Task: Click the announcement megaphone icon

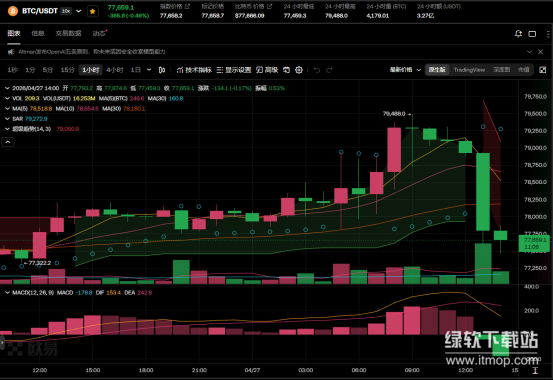Action: (x=11, y=52)
